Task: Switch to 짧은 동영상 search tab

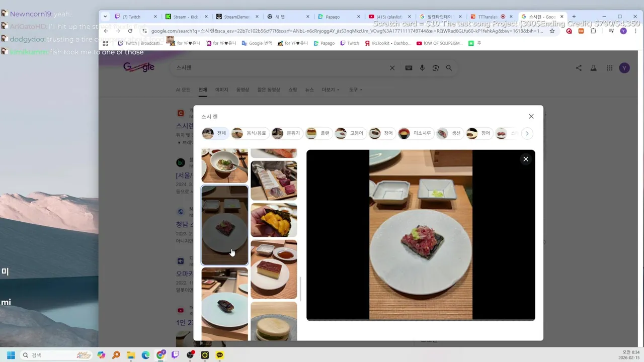Action: click(x=269, y=89)
